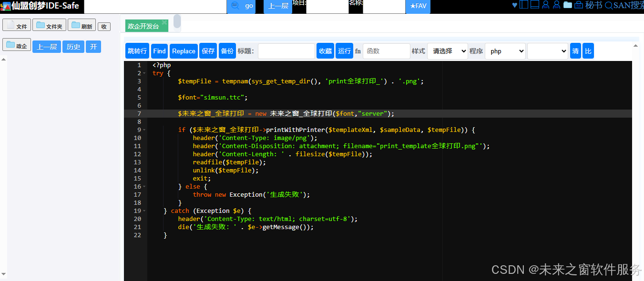
Task: Open the light-blue folder icon in top bar
Action: [x=567, y=5]
